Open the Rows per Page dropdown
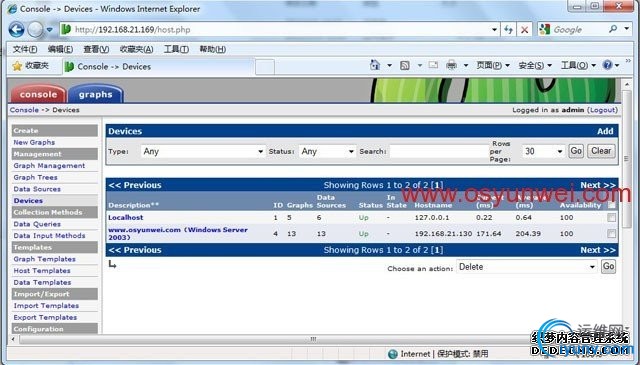The width and height of the screenshot is (640, 365). coord(543,151)
